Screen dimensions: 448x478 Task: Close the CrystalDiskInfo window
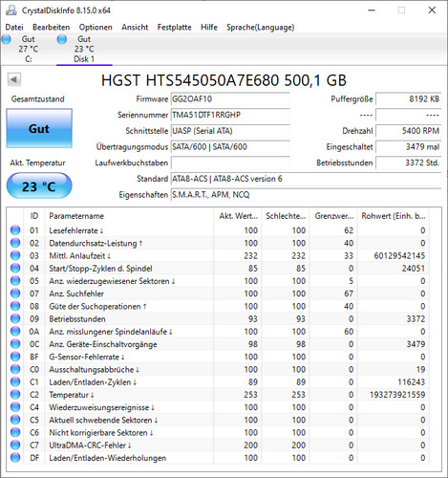tap(432, 11)
